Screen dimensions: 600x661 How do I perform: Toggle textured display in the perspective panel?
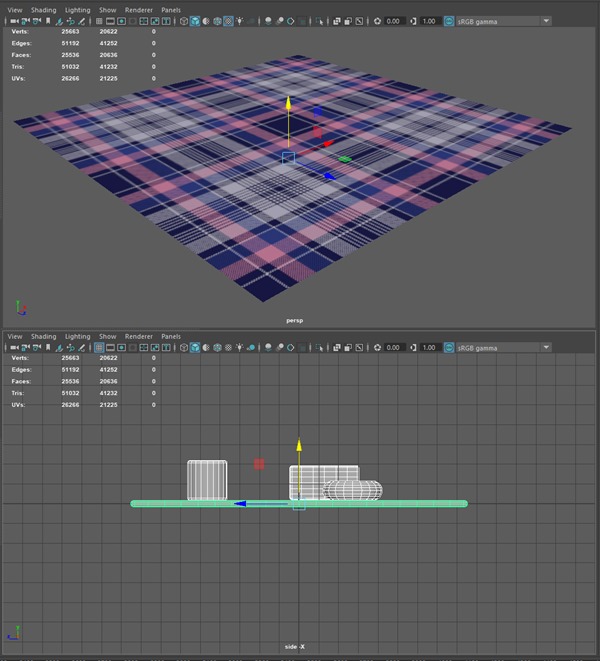228,21
